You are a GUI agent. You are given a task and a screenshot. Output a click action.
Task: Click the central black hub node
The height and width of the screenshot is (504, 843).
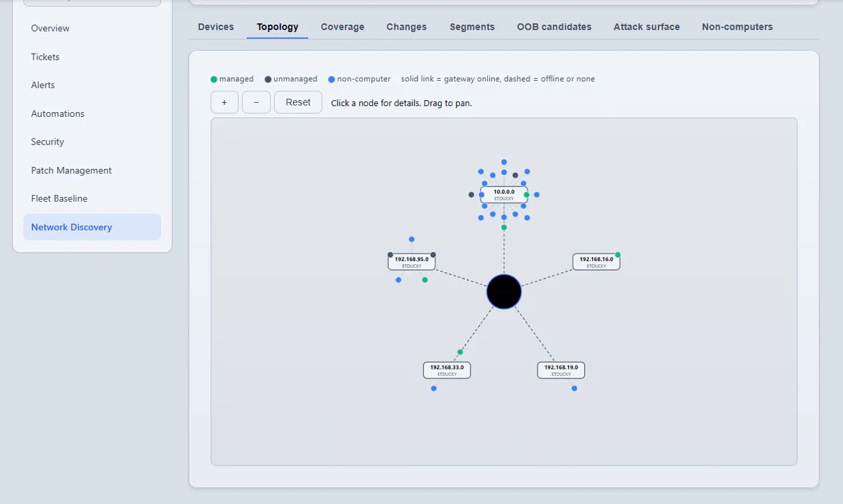(504, 292)
